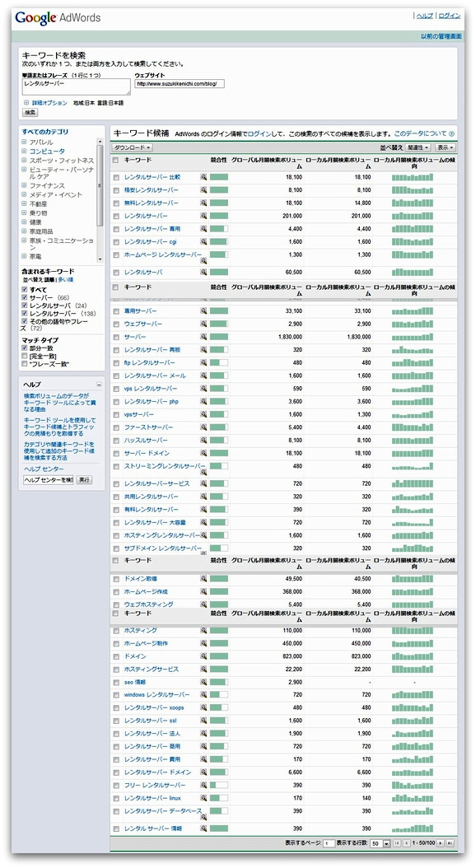
Task: Focus the 表示するページ page number field
Action: pos(329,843)
